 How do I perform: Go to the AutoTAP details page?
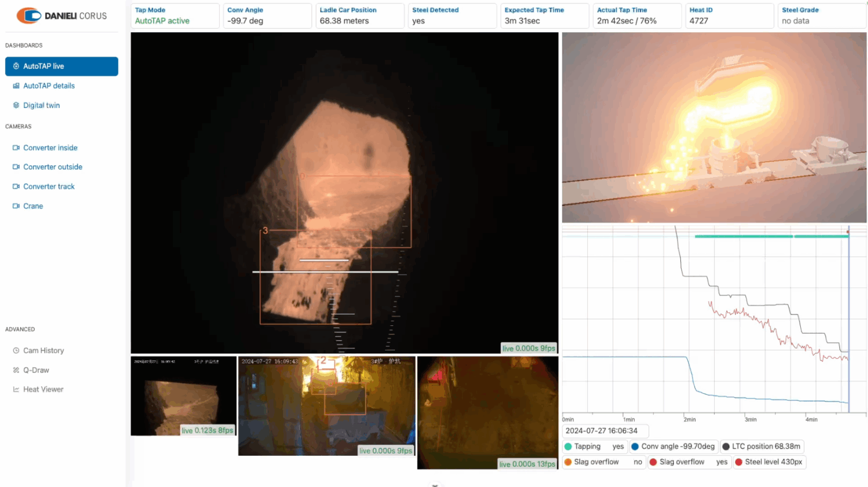[x=49, y=86]
